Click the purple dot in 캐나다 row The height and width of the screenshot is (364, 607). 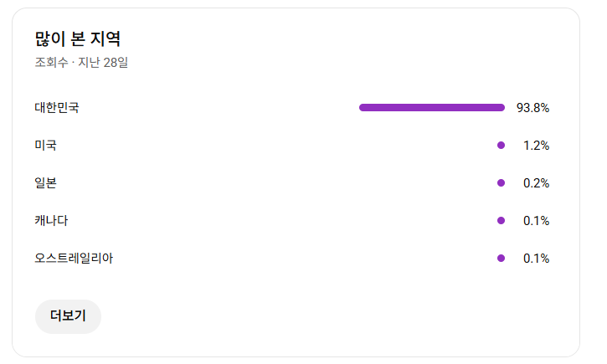coord(501,221)
